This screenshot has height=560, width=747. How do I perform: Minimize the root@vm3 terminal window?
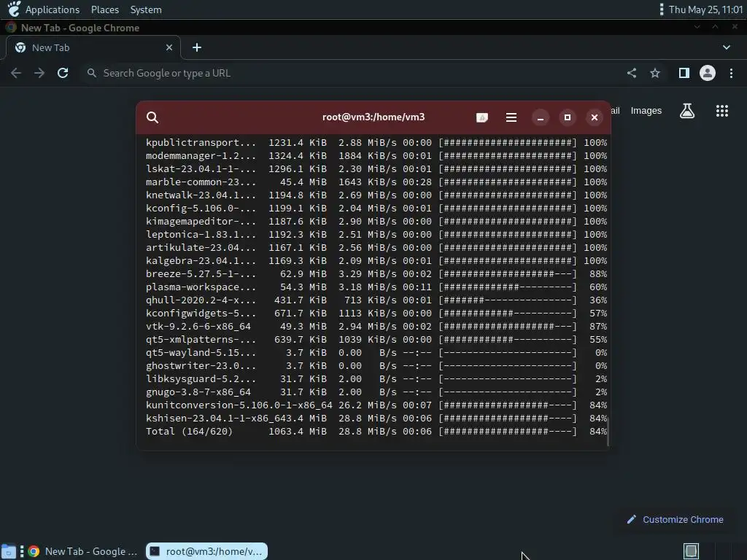[x=541, y=117]
